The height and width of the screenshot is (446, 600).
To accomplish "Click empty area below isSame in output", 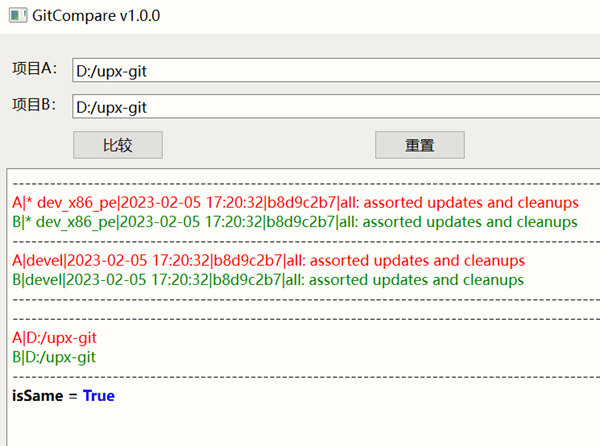I will click(300, 425).
